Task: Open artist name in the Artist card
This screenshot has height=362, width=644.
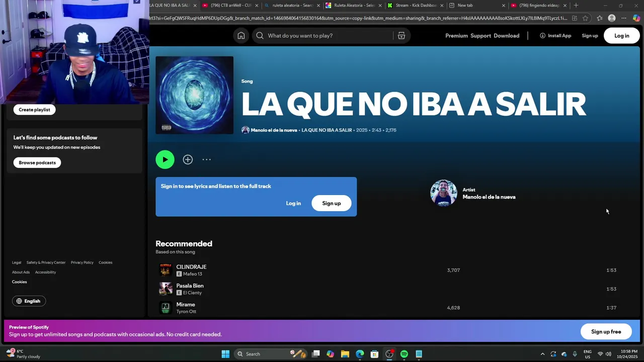Action: (x=489, y=197)
